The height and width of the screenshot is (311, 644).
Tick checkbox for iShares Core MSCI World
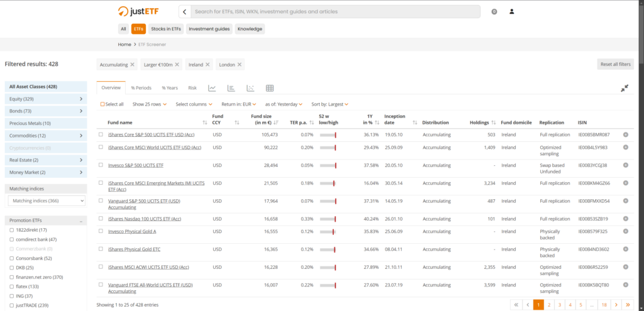101,147
